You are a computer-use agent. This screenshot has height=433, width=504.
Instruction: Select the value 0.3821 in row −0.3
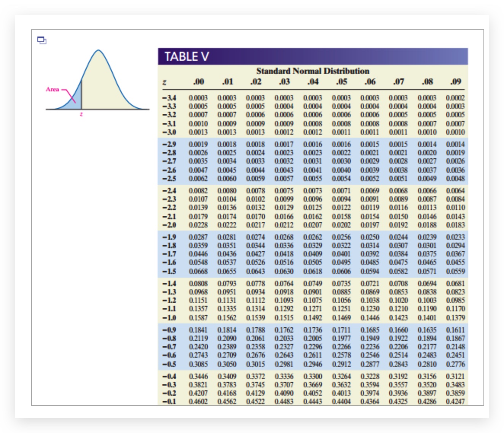[198, 385]
